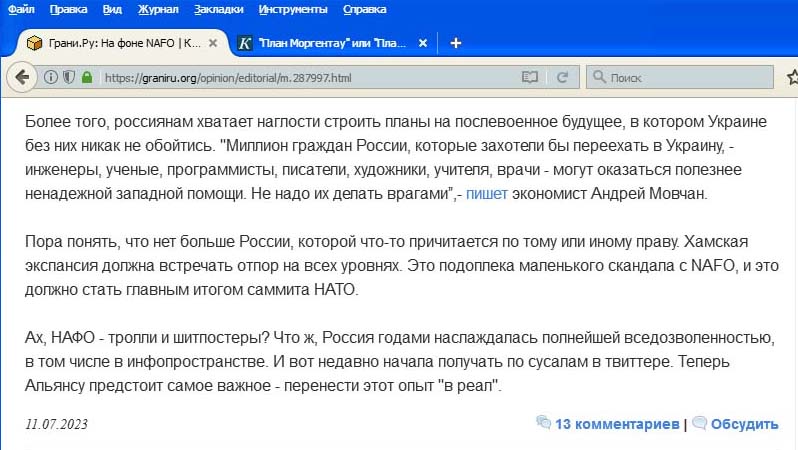
Task: Click the Обсудить speech bubble icon
Action: click(x=700, y=423)
